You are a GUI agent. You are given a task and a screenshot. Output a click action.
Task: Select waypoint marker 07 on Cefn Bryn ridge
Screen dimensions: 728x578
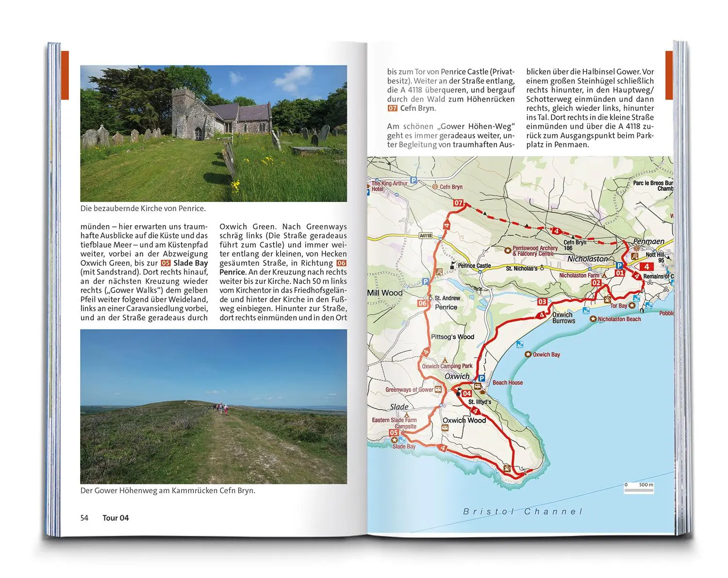[458, 203]
